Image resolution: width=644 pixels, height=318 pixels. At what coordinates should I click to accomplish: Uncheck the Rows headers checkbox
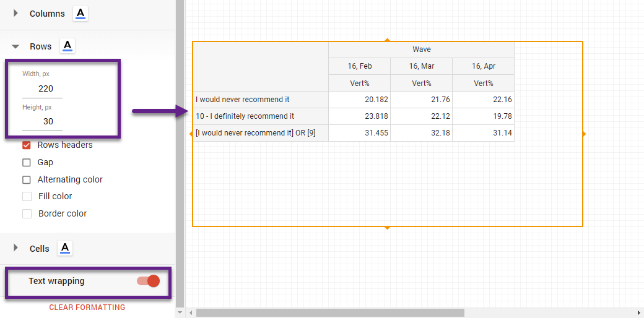coord(27,145)
